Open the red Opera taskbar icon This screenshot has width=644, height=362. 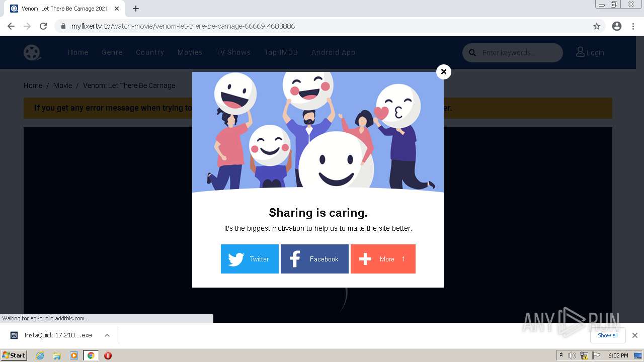[x=108, y=355]
